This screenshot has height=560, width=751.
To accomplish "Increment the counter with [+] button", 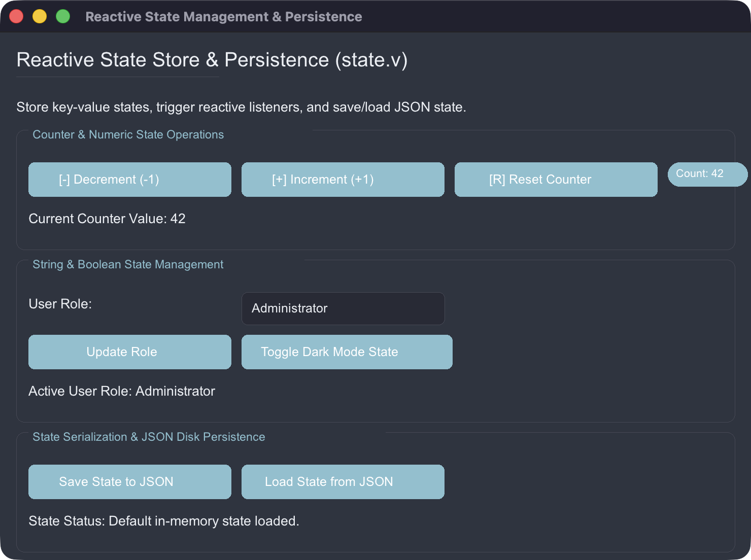I will tap(343, 180).
